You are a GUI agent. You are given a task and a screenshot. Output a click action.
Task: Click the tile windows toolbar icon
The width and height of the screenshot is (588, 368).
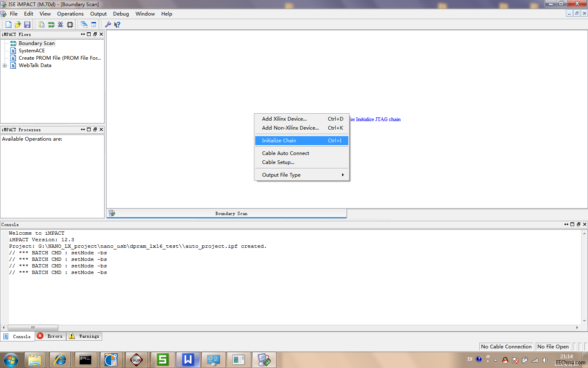click(x=94, y=25)
